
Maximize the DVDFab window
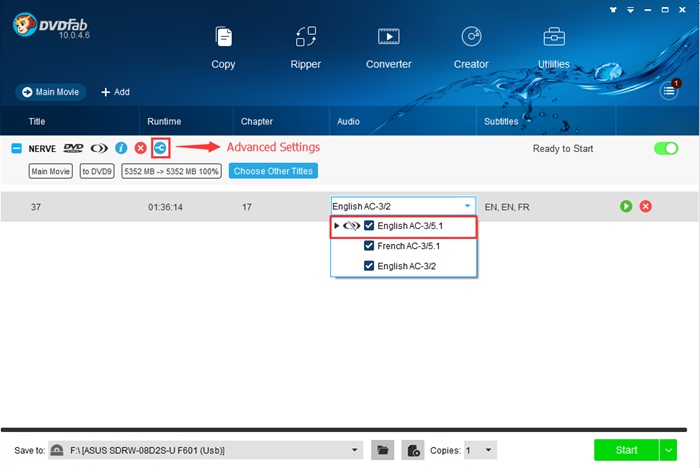click(665, 9)
